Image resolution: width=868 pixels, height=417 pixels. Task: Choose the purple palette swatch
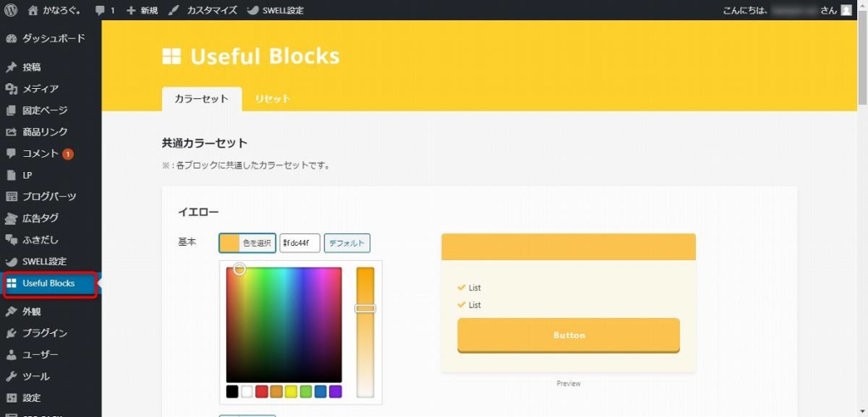pyautogui.click(x=335, y=392)
